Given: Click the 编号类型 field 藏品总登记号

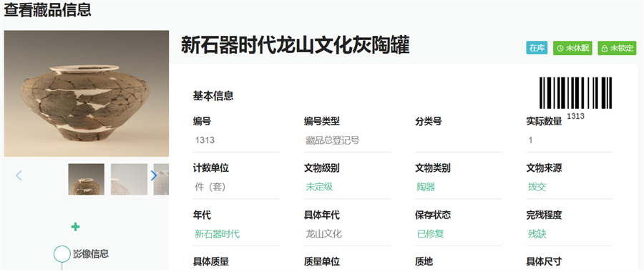Looking at the screenshot, I should point(347,140).
